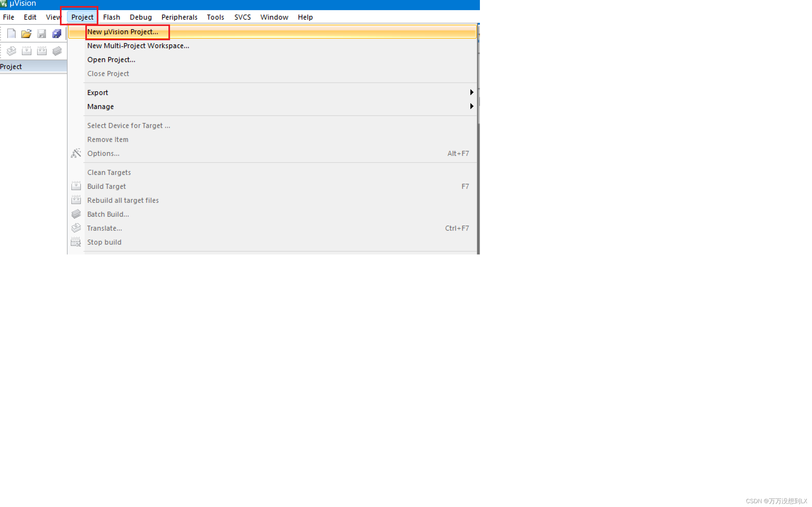Open the SVCS menu
The image size is (812, 507).
tap(242, 17)
